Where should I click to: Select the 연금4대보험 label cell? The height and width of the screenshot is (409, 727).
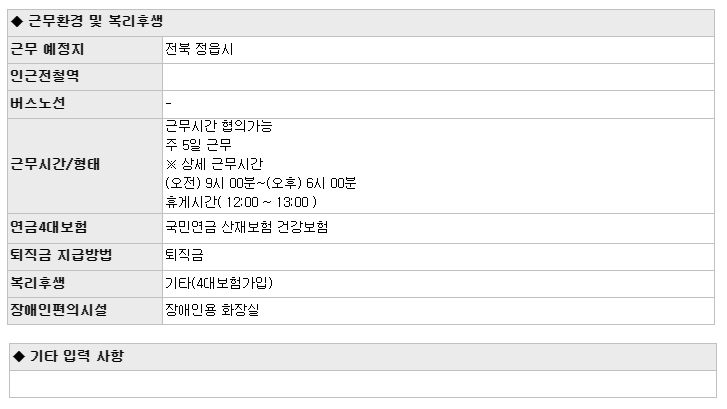[x=85, y=229]
